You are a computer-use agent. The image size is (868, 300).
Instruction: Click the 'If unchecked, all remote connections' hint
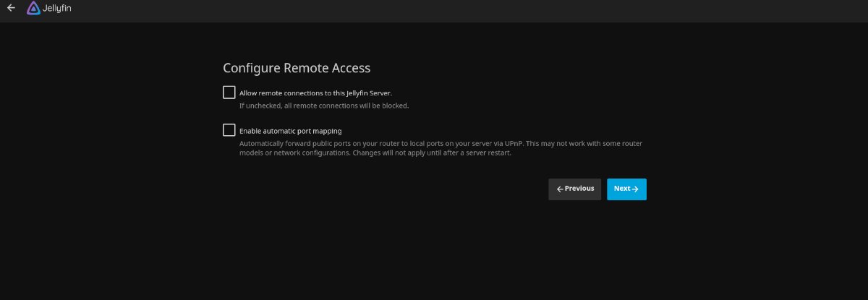[x=324, y=106]
